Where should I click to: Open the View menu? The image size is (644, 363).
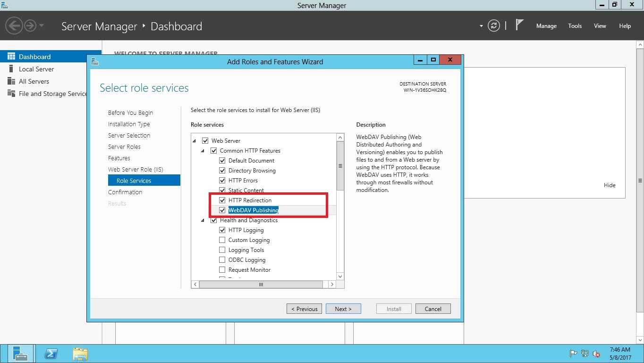click(600, 26)
